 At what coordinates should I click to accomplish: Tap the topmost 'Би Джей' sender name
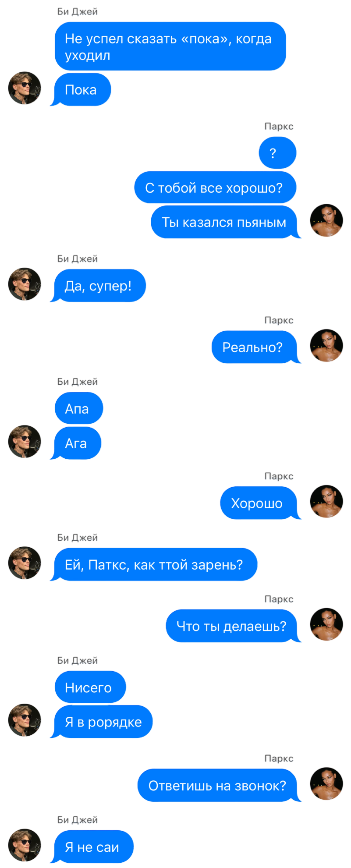point(77,12)
